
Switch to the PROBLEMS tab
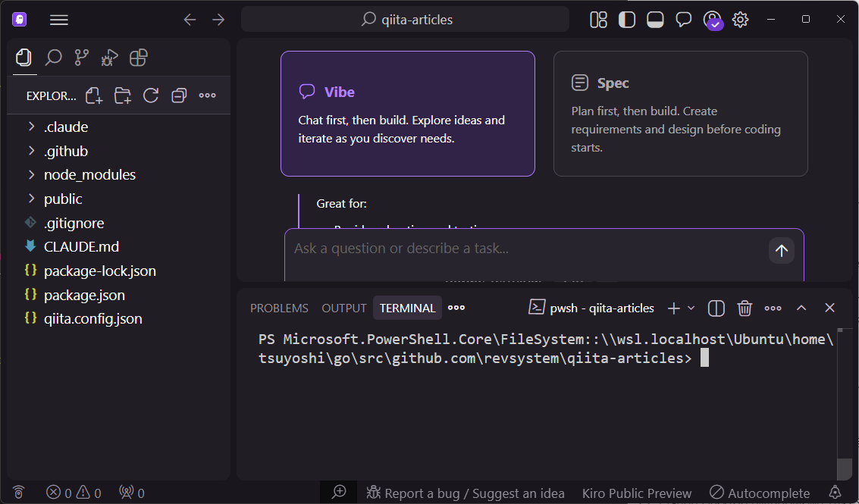coord(279,308)
